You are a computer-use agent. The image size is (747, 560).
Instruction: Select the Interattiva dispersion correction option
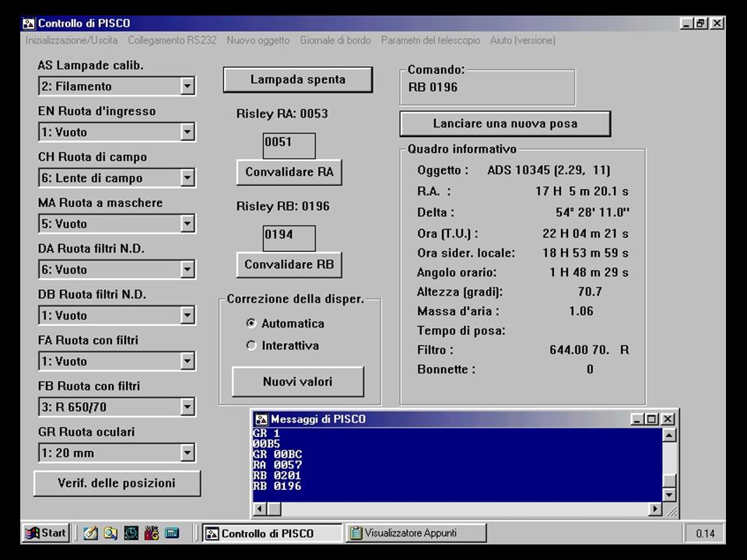pyautogui.click(x=251, y=346)
